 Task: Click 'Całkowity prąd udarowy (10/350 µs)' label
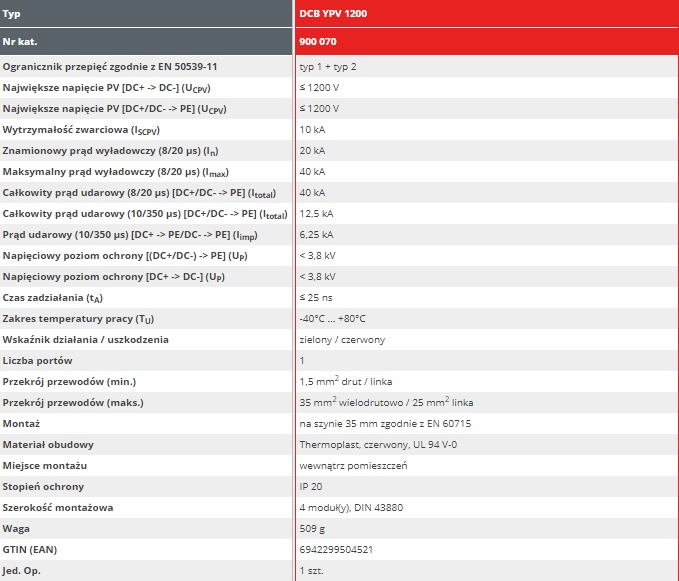(145, 214)
